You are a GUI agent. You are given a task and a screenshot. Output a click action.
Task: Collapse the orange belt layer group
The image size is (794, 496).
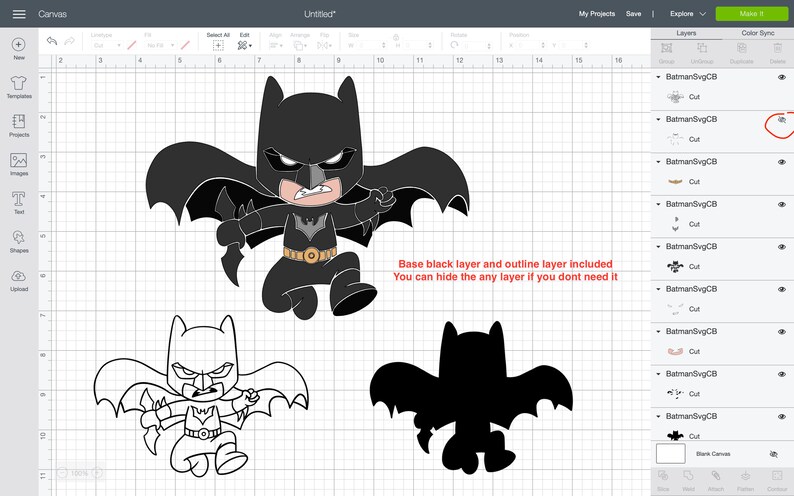pyautogui.click(x=658, y=162)
